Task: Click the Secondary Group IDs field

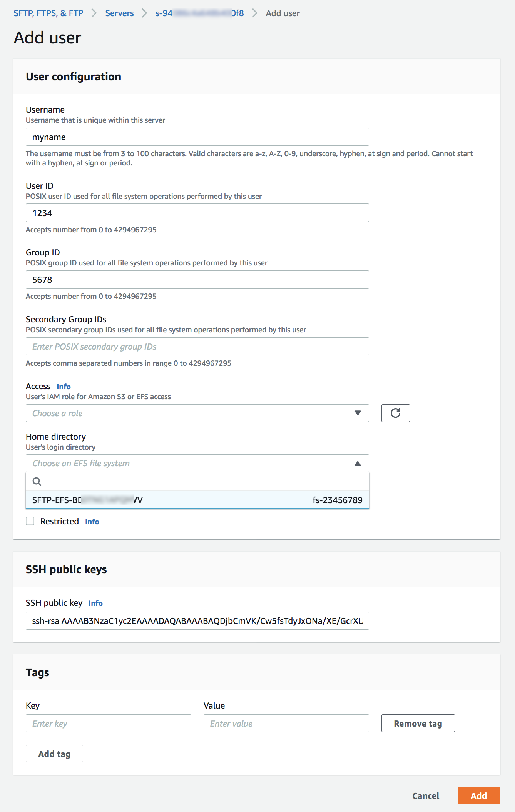Action: [x=197, y=347]
